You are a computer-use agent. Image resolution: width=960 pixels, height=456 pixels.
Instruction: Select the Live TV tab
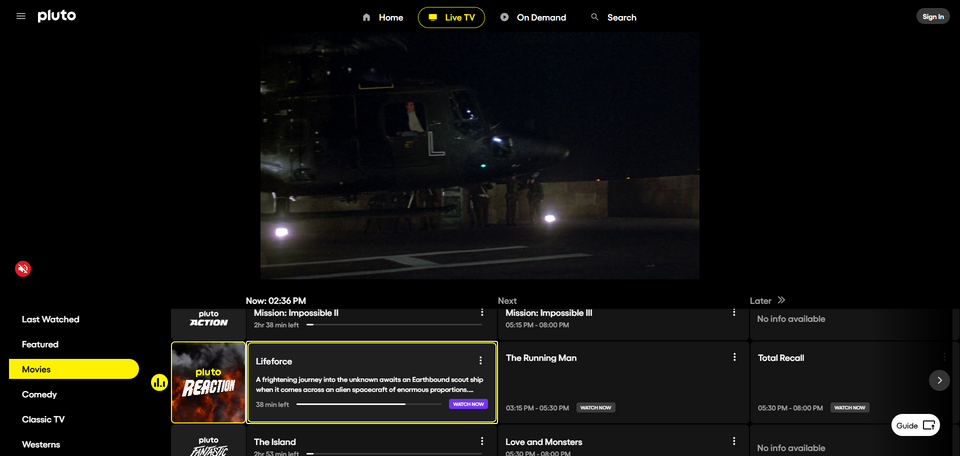[451, 17]
